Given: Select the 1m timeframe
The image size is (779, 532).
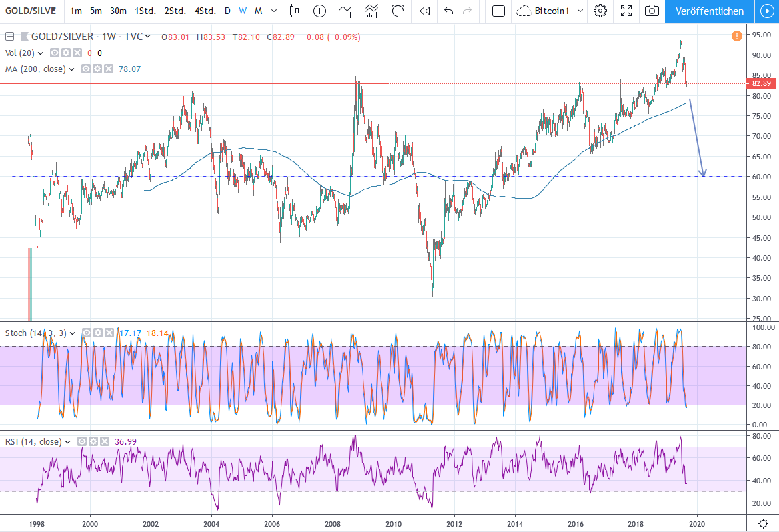Looking at the screenshot, I should (x=75, y=11).
